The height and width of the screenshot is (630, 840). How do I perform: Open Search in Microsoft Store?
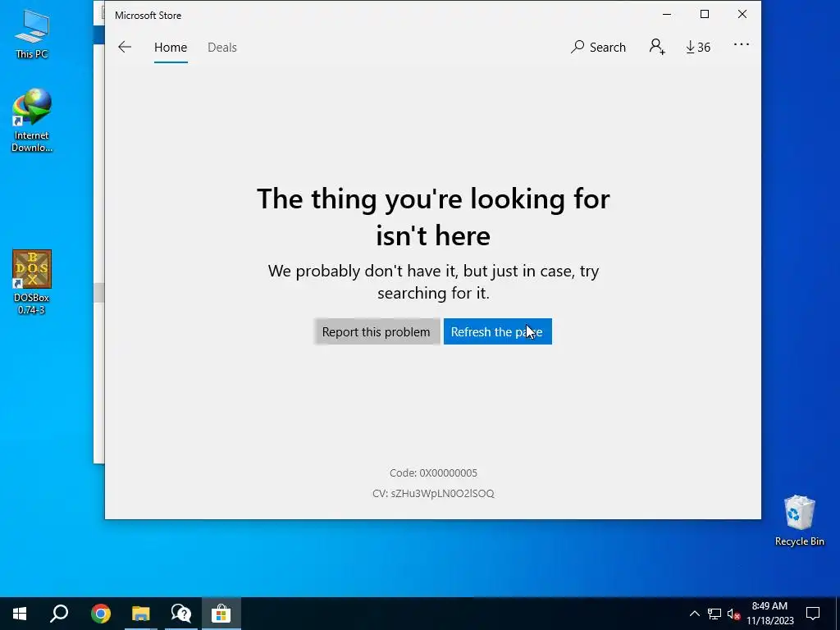(598, 47)
